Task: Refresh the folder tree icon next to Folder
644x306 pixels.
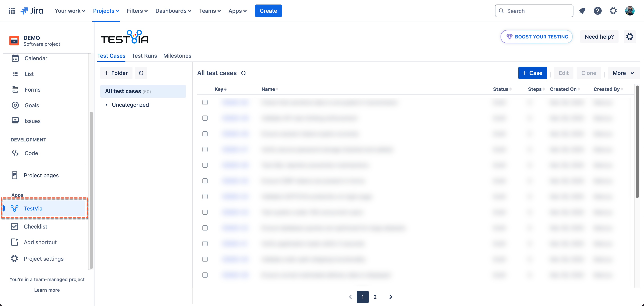Action: click(141, 73)
